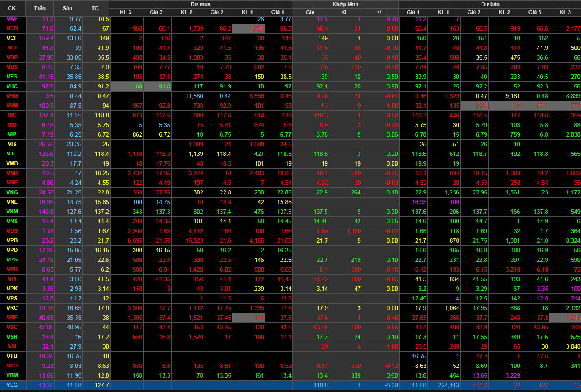The width and height of the screenshot is (581, 392).
Task: Click VNG matched volume 264
Action: tap(356, 192)
